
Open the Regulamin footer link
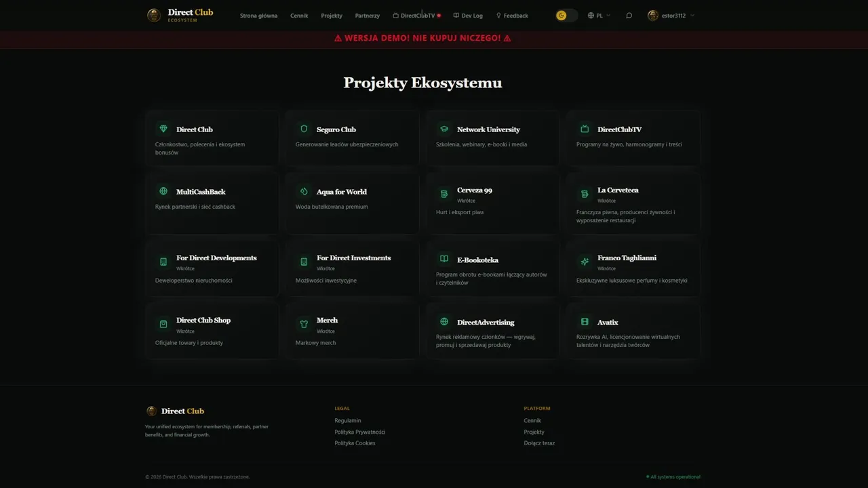pos(348,421)
